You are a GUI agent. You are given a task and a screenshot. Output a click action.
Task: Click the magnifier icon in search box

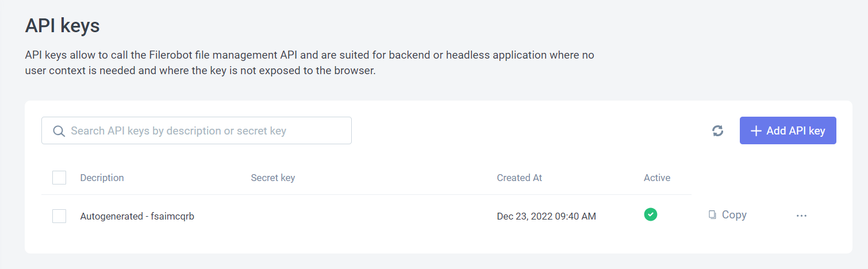pyautogui.click(x=59, y=131)
